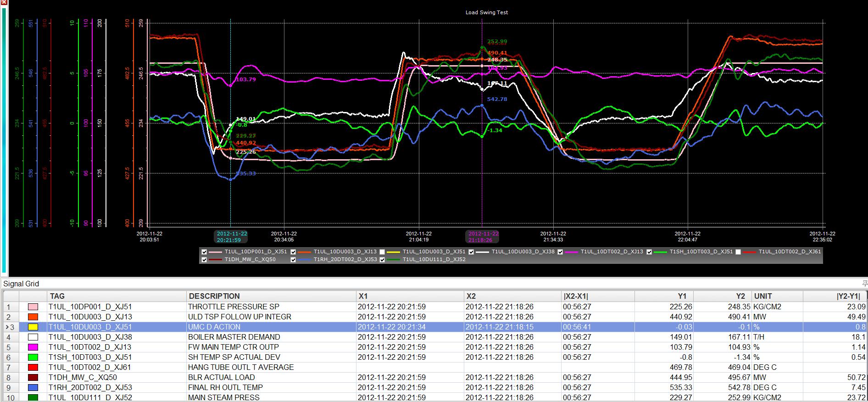Toggle T1UL_10DT002_D_XJ13 legend checkbox
Screen dimensions: 868x402
pyautogui.click(x=560, y=252)
